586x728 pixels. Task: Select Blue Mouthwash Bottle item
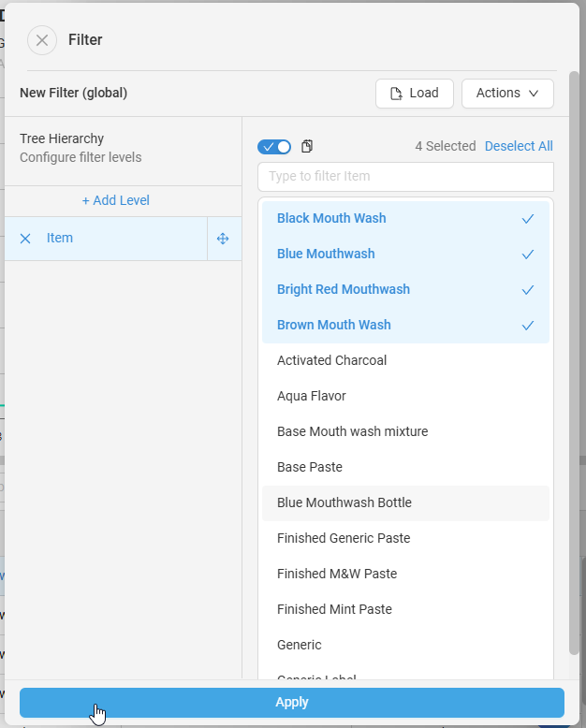pyautogui.click(x=344, y=502)
